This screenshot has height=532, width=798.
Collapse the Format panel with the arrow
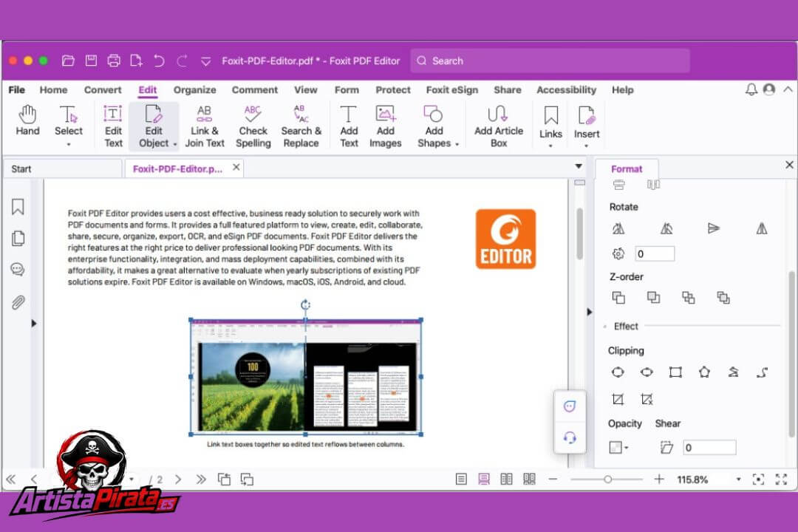coord(590,312)
